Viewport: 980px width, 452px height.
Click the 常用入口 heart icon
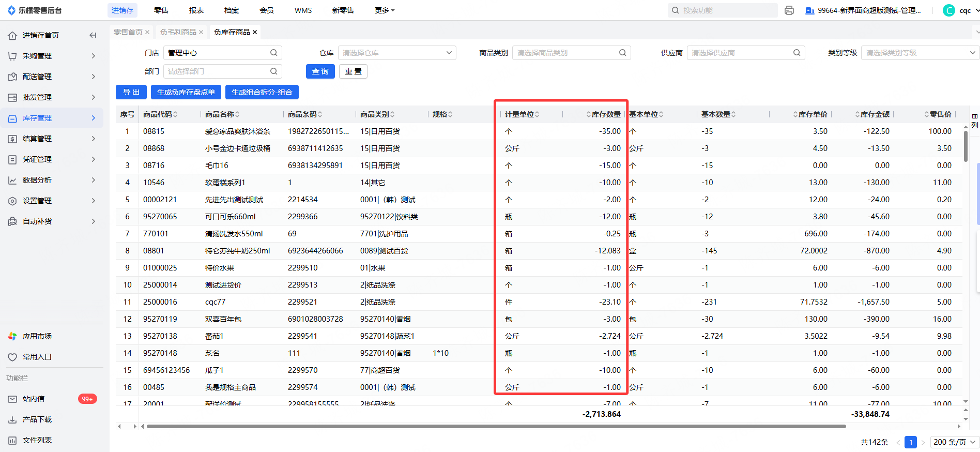[12, 357]
